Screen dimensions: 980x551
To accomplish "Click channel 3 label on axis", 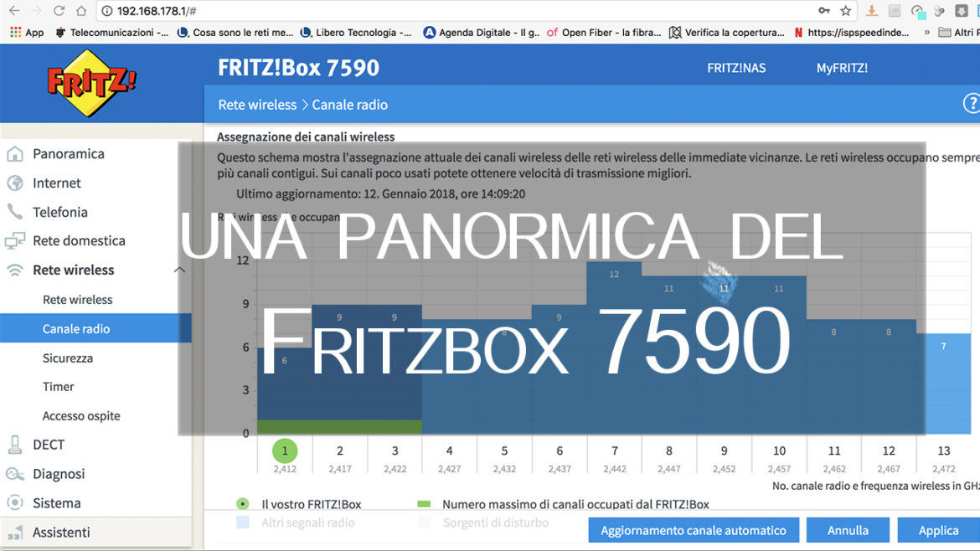I will coord(395,451).
